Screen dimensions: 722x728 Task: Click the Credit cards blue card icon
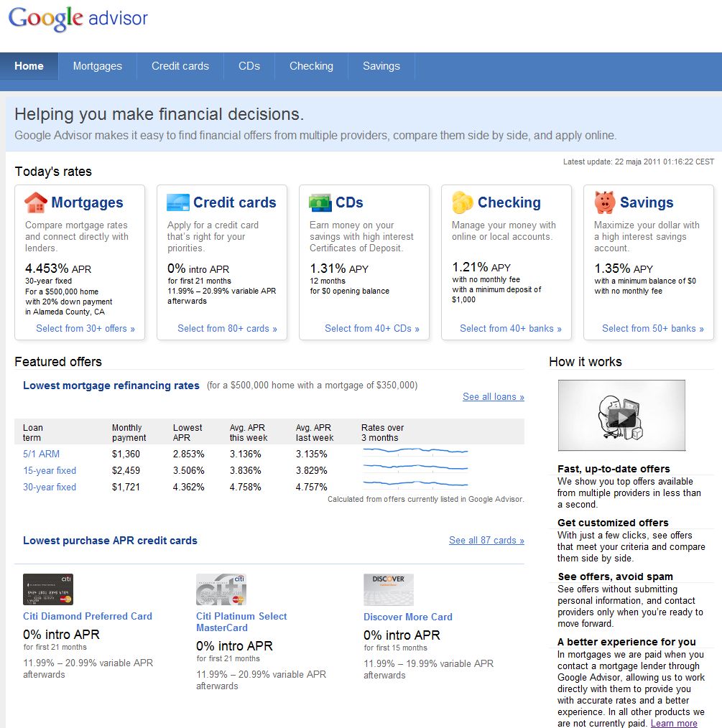click(x=178, y=202)
